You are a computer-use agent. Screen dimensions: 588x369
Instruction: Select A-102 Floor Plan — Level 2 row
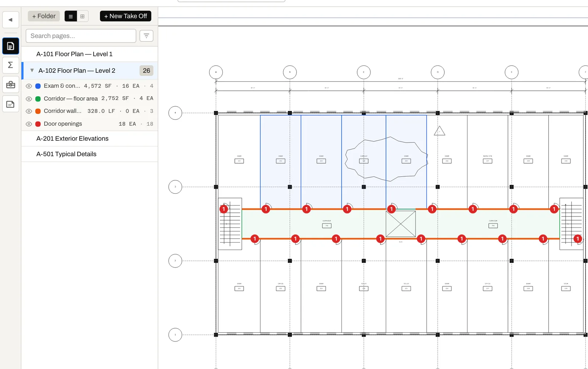pyautogui.click(x=90, y=71)
